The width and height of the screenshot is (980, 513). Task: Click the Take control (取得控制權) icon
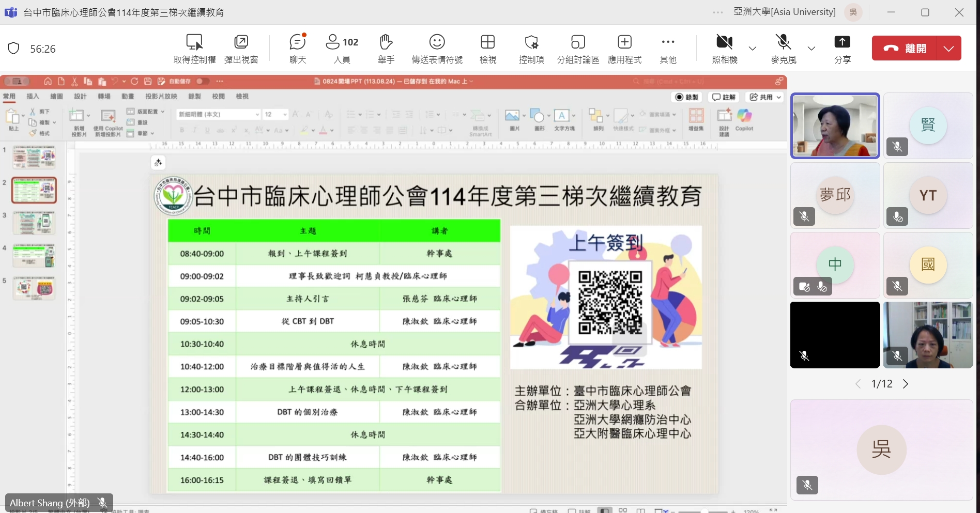click(x=194, y=42)
